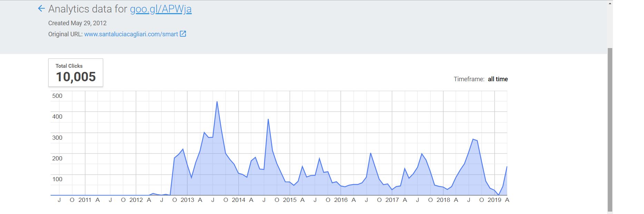644x214 pixels.
Task: Click the scrollbar up arrow
Action: [x=610, y=3]
